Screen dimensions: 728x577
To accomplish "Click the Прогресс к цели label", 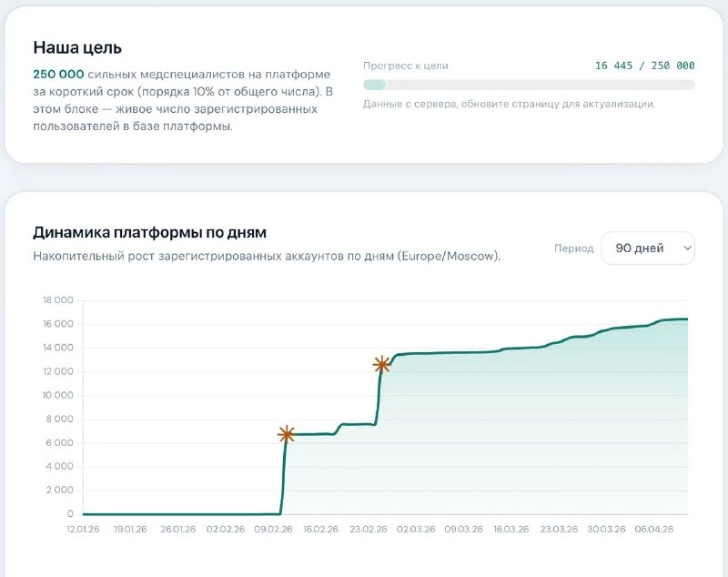I will pos(405,66).
